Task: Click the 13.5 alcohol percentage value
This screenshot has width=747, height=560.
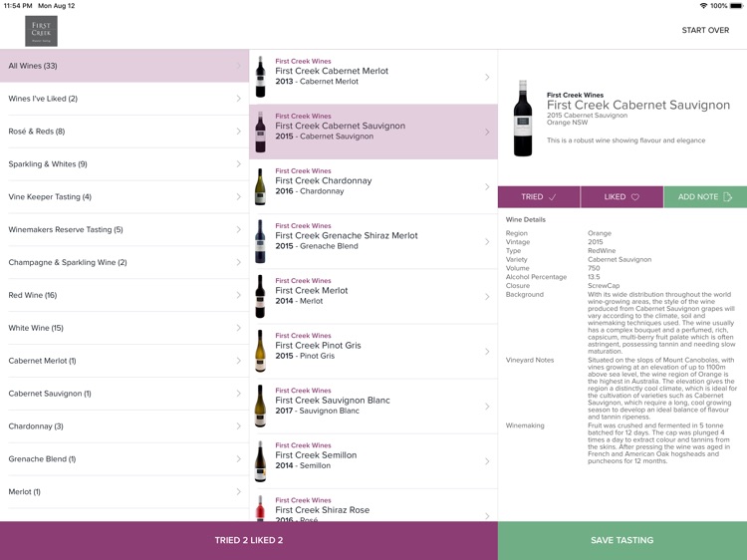Action: (x=594, y=277)
